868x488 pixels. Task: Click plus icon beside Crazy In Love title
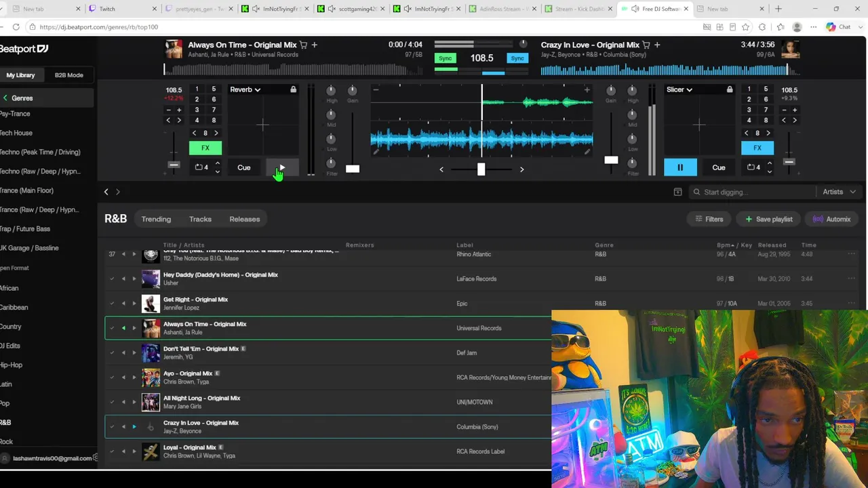(x=657, y=45)
